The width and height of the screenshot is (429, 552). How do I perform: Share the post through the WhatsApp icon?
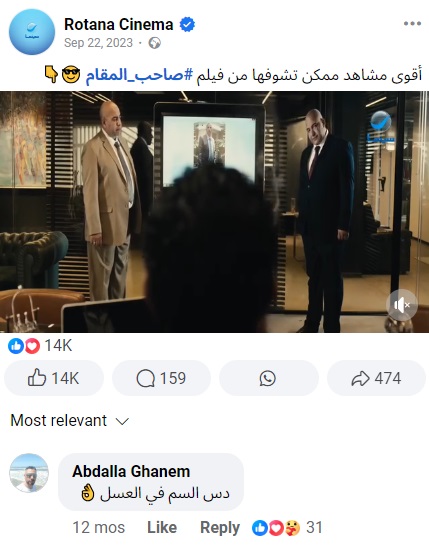(268, 378)
